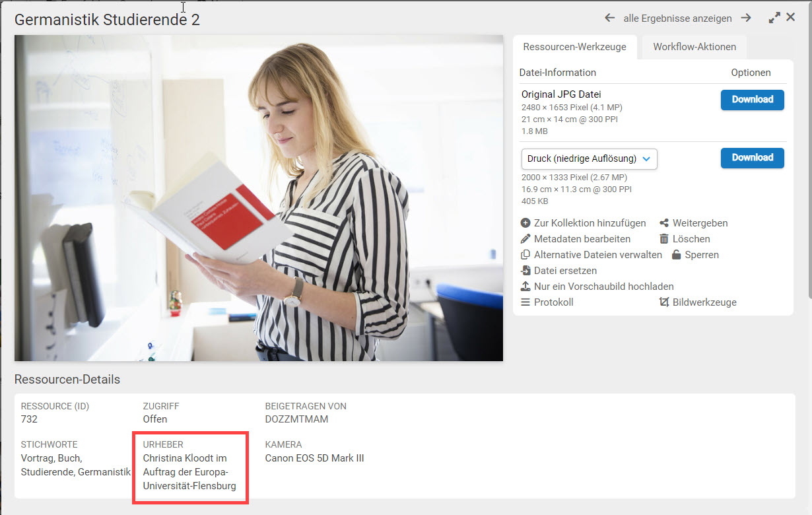Open alle Ergebnisse anzeigen link
Image resolution: width=812 pixels, height=515 pixels.
[x=677, y=18]
